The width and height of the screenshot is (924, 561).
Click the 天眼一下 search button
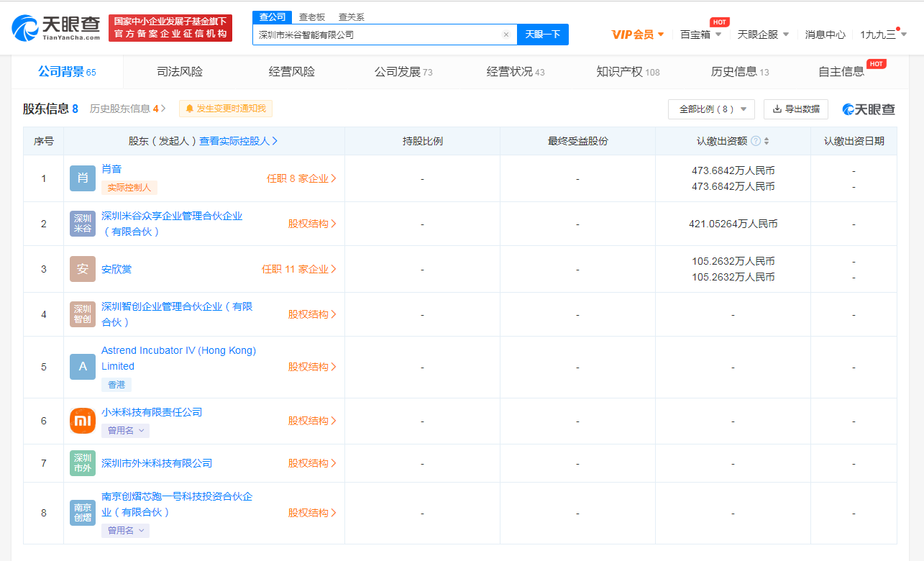[x=543, y=35]
